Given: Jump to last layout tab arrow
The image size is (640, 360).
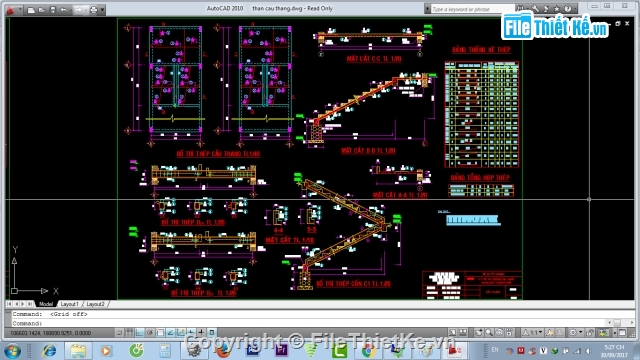Looking at the screenshot, I should pos(30,304).
